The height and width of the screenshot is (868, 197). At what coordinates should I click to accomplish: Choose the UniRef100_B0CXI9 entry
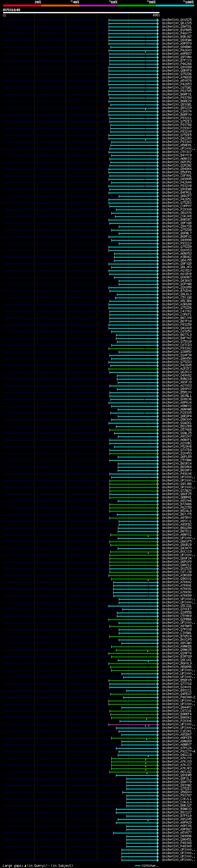(177, 551)
